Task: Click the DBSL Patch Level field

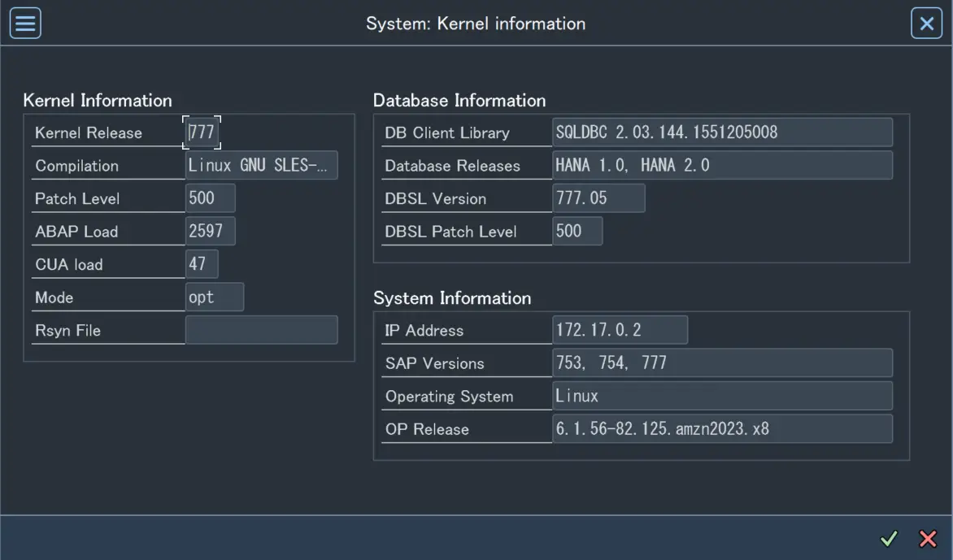Action: coord(577,231)
